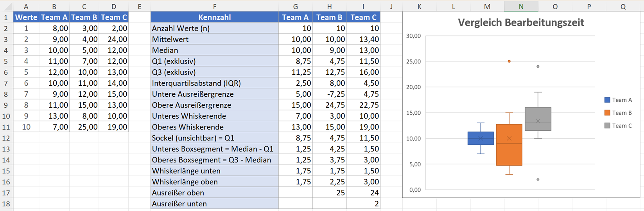
Task: Click the Werte header cell in A1
Action: coord(26,17)
